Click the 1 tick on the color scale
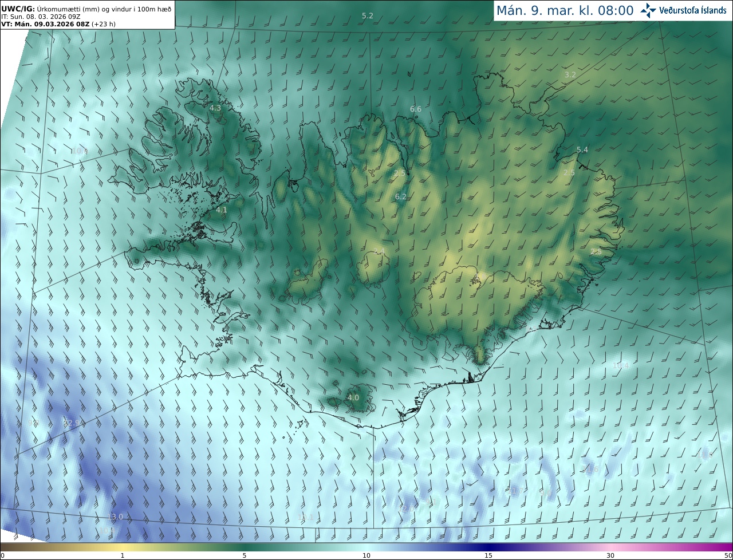Screen dimensions: 733x560 point(123,555)
